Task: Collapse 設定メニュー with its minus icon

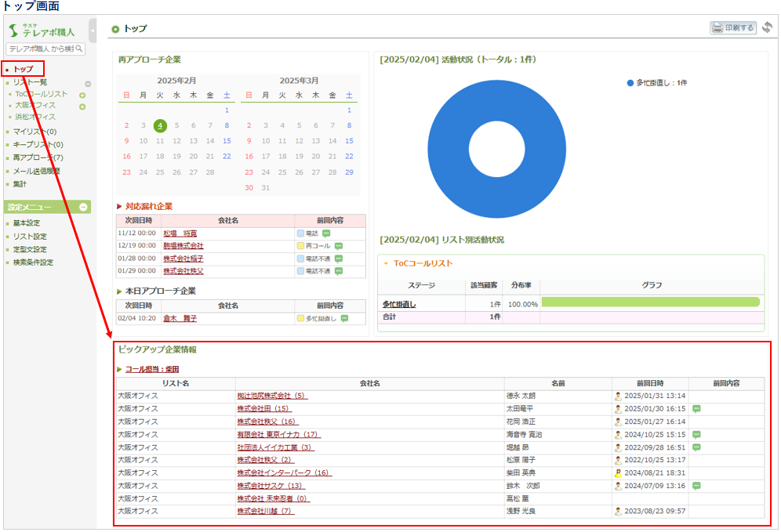Action: pyautogui.click(x=83, y=207)
